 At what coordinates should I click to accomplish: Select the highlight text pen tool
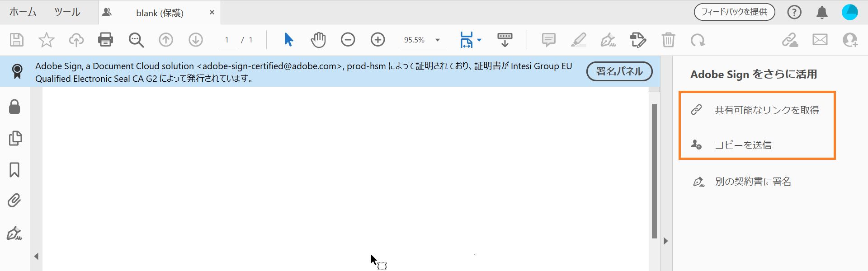click(x=578, y=40)
